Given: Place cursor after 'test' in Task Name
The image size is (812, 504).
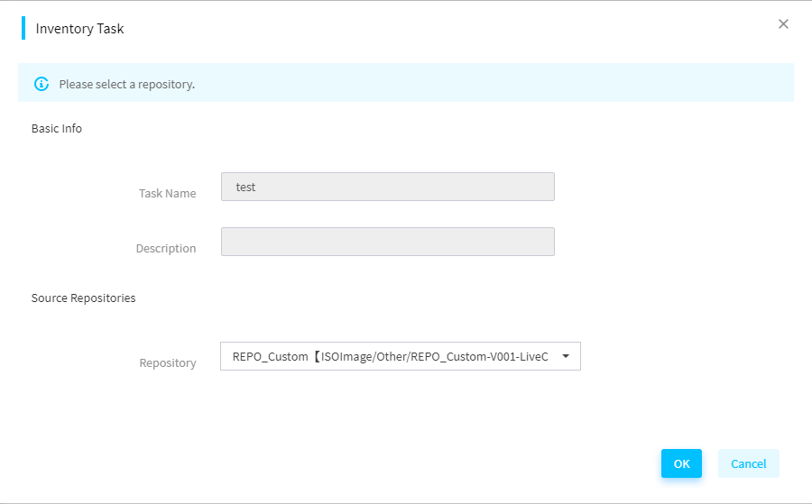Looking at the screenshot, I should click(x=256, y=187).
